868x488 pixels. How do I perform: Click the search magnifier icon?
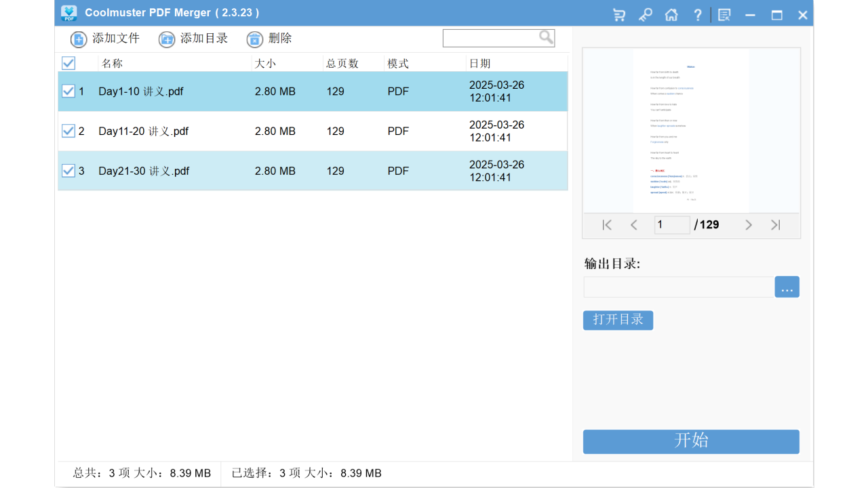pyautogui.click(x=546, y=37)
